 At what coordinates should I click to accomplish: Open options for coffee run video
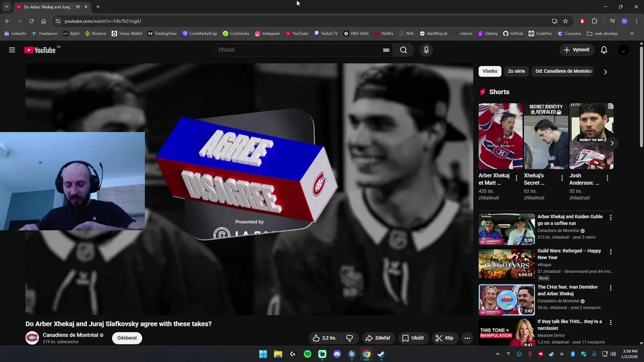click(x=610, y=218)
